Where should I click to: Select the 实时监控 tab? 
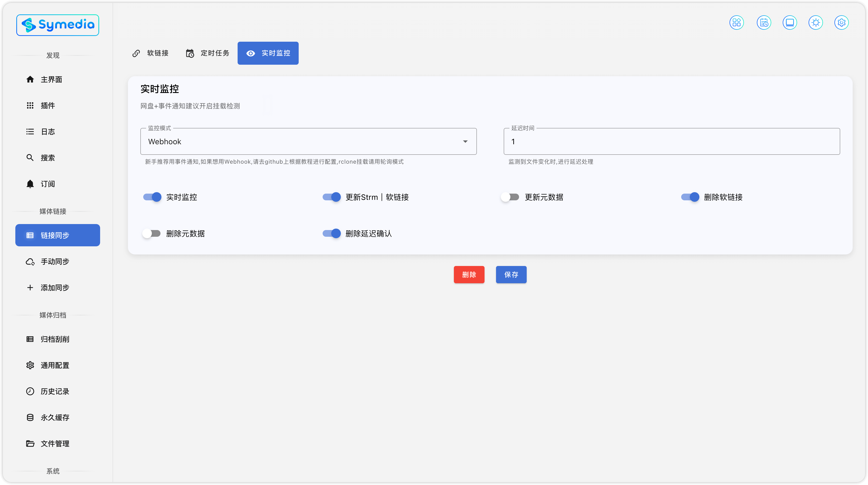268,53
